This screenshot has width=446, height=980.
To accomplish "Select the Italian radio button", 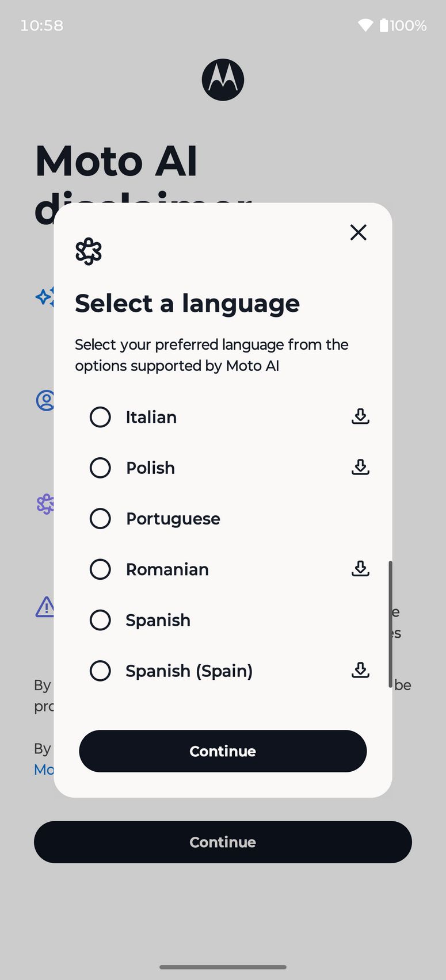I will coord(100,417).
